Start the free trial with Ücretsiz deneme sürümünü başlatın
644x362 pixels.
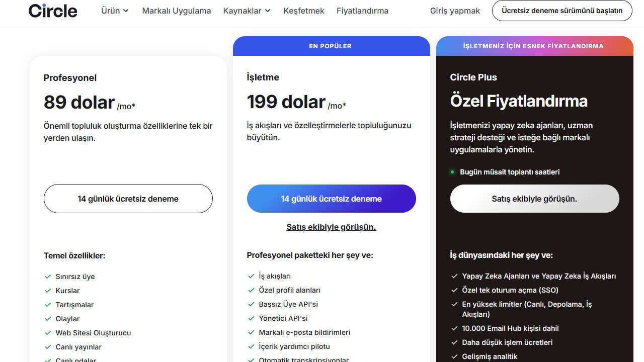(562, 10)
